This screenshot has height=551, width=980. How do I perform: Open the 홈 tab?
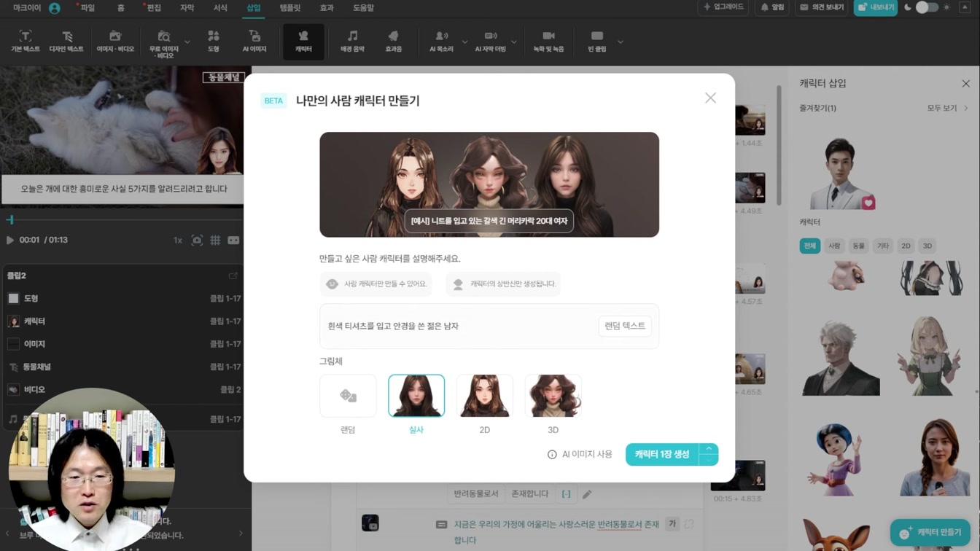point(120,7)
